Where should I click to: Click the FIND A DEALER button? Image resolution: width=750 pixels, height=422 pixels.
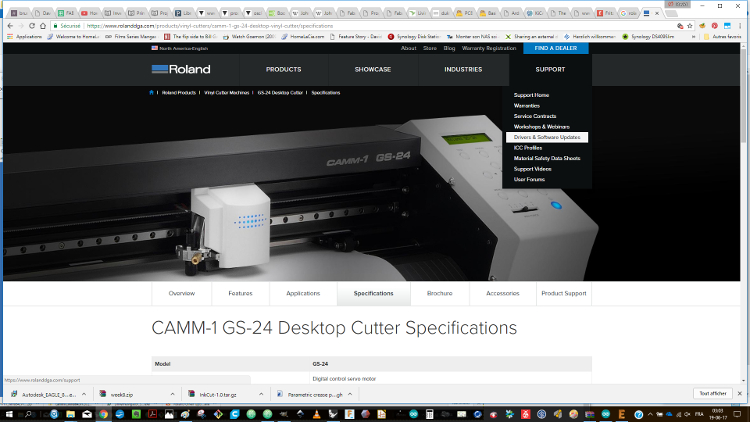coord(556,48)
